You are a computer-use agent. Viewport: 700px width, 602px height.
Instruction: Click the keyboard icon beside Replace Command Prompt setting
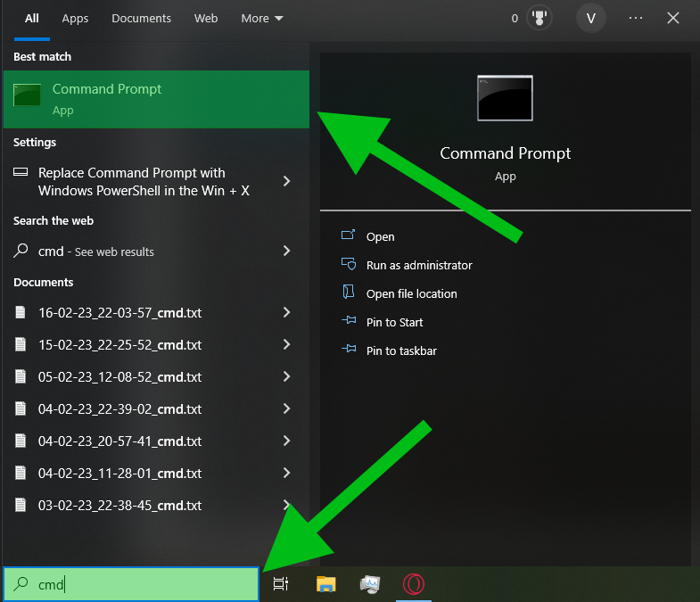tap(21, 172)
